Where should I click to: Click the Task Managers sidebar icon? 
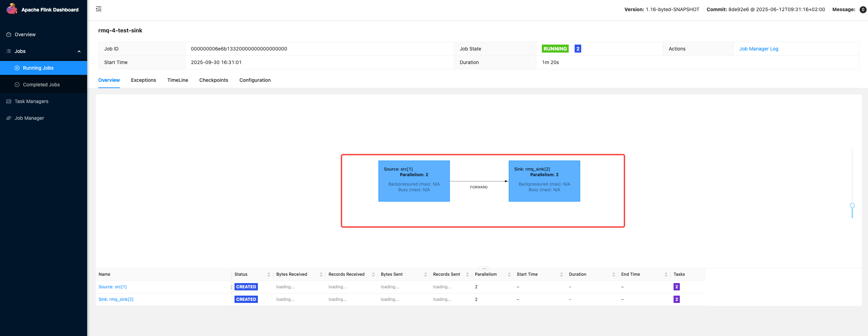click(x=9, y=101)
